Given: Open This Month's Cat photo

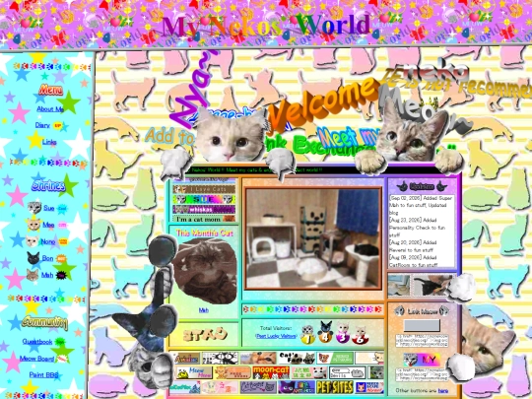Looking at the screenshot, I should click(205, 271).
